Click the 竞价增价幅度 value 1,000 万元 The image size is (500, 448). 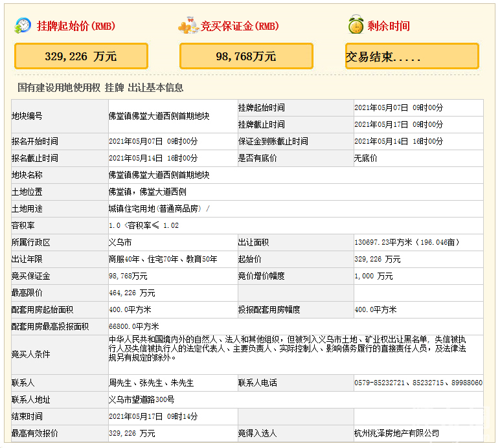(374, 276)
